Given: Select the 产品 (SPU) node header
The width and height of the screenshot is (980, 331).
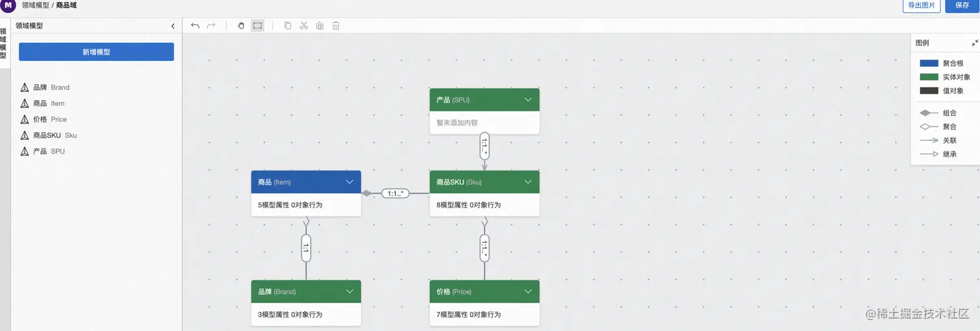Looking at the screenshot, I should tap(484, 100).
